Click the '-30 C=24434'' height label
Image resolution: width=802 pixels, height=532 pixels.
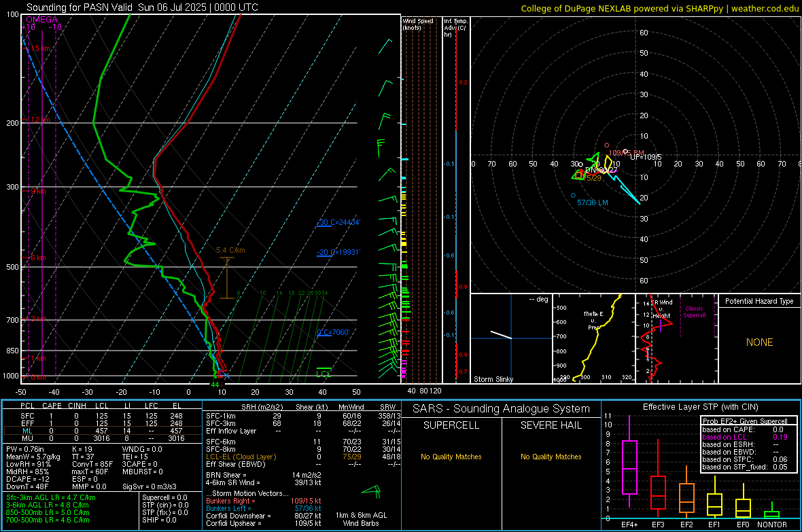pyautogui.click(x=338, y=222)
